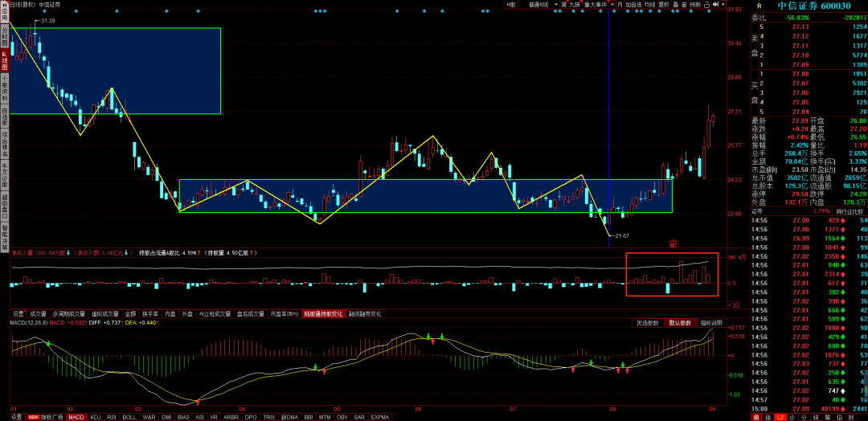Click the 同行业比较 link
Viewport: 868px width, 421px height.
850,211
